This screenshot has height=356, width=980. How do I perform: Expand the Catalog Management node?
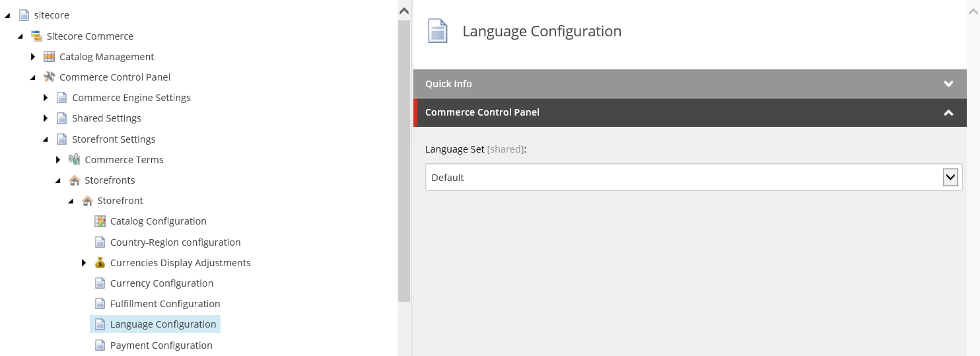33,56
